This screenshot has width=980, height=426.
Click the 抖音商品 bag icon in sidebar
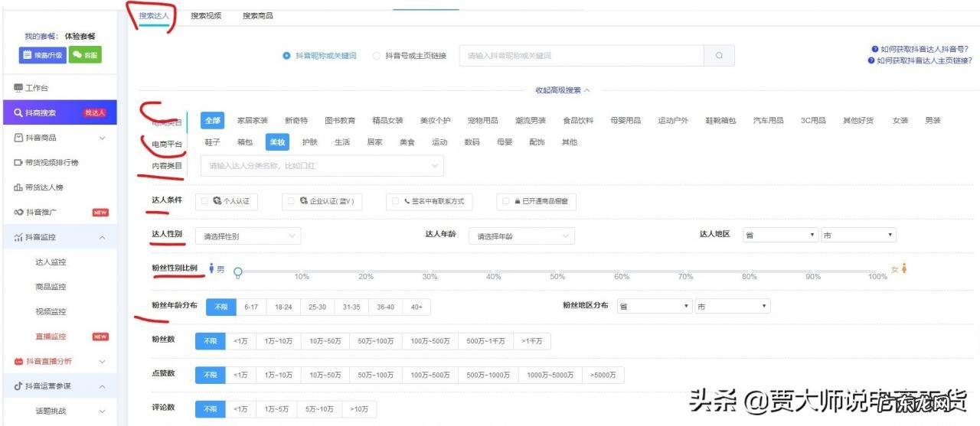click(18, 138)
